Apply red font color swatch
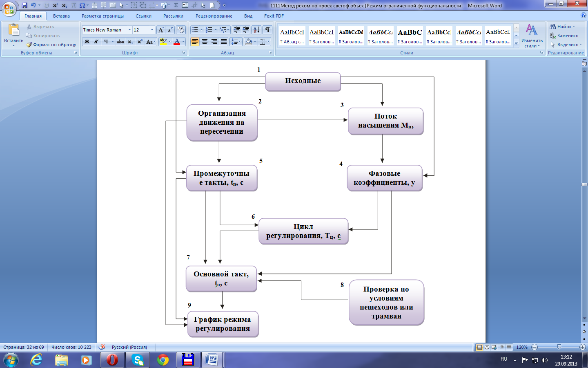Screen dimensions: 588x368 [176, 42]
